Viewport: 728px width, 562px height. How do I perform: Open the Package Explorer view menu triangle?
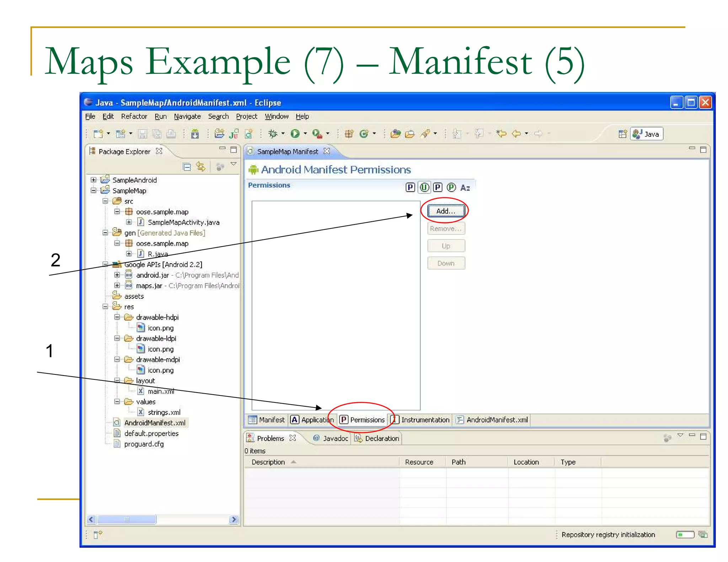(234, 164)
